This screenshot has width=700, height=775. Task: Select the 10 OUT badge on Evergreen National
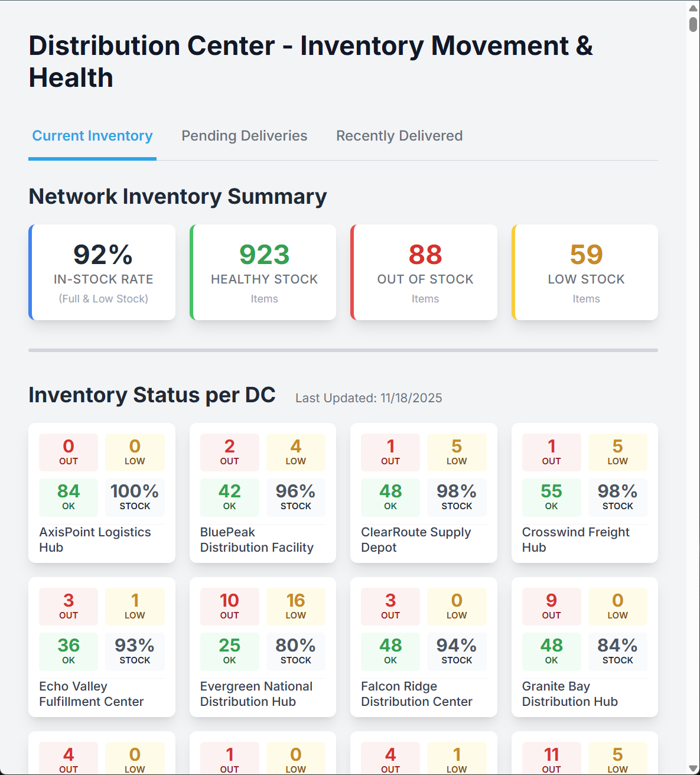click(x=229, y=607)
